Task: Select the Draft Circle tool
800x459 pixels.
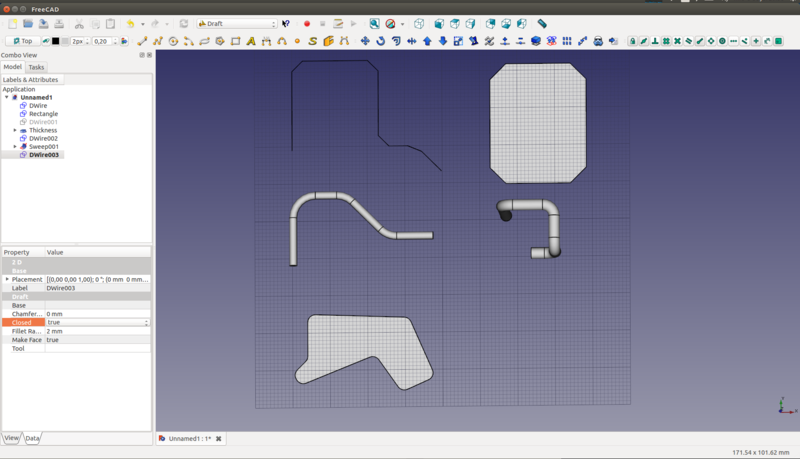Action: [x=173, y=41]
